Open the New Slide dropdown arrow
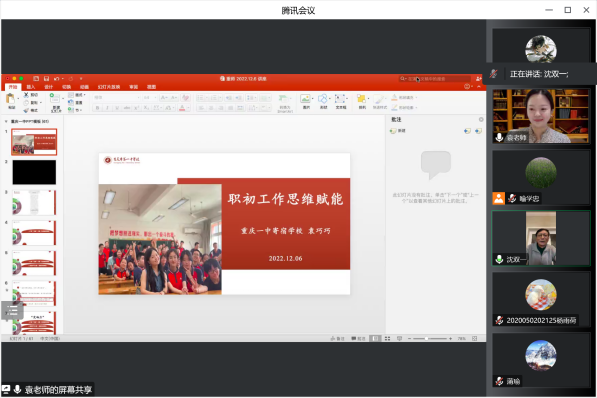This screenshot has width=597, height=398. (x=63, y=99)
